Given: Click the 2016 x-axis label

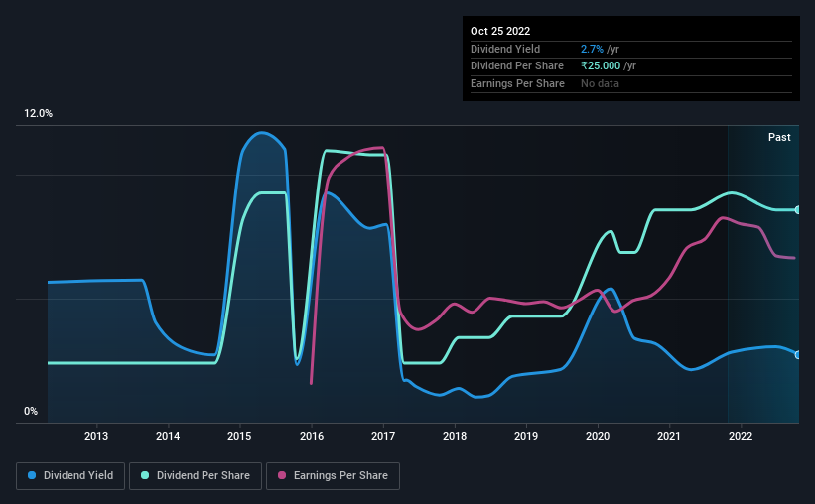Looking at the screenshot, I should [x=312, y=436].
